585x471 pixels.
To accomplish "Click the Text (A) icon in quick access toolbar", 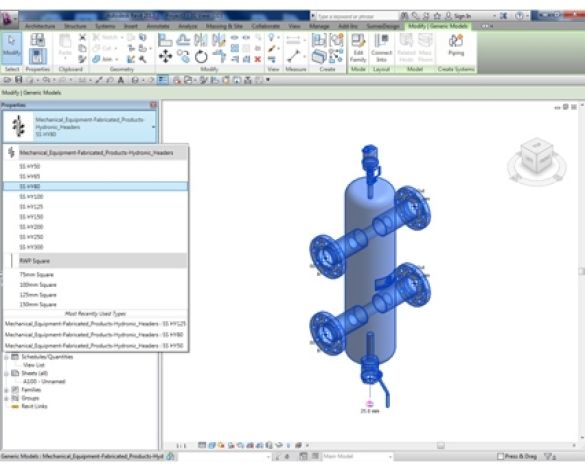I will pos(121,80).
